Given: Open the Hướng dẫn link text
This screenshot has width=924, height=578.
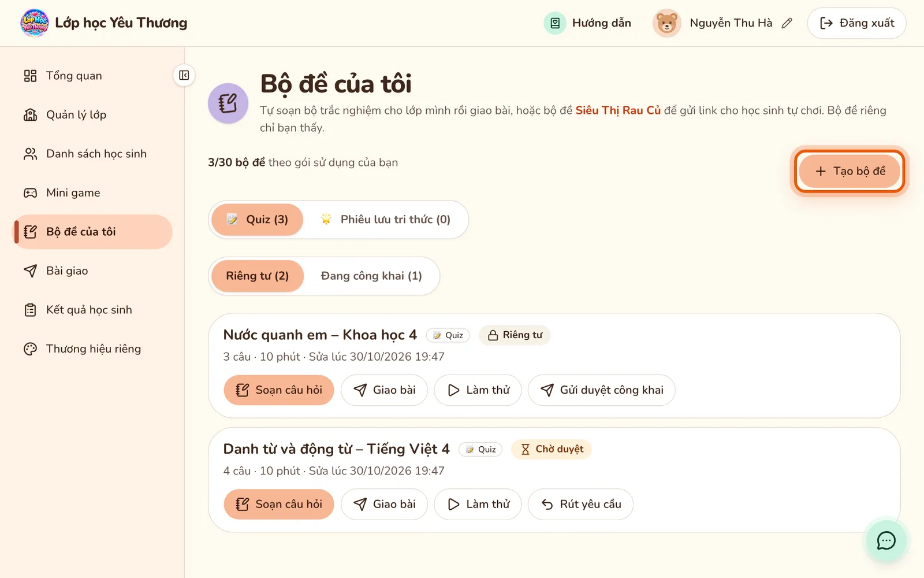Looking at the screenshot, I should 601,23.
